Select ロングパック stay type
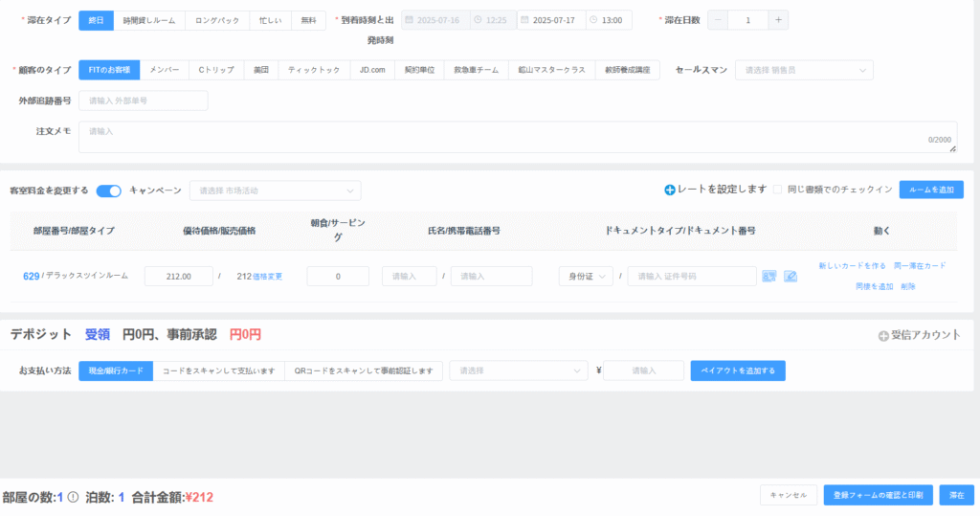 coord(217,20)
